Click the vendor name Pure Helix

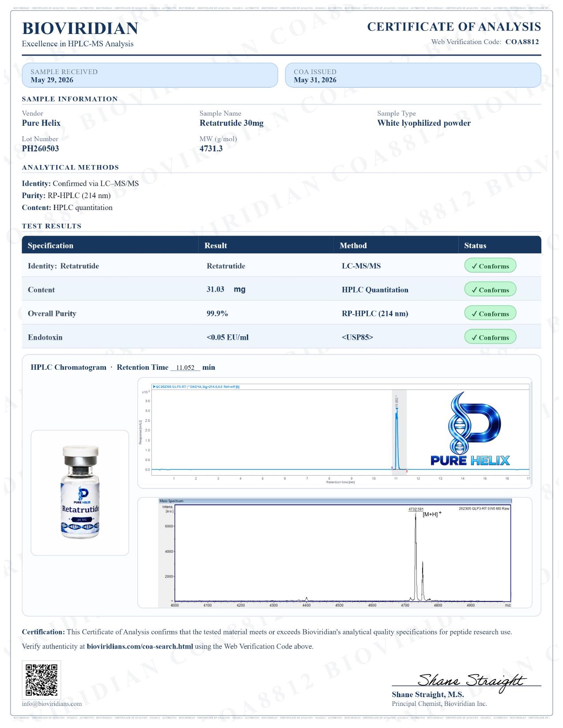(x=41, y=123)
